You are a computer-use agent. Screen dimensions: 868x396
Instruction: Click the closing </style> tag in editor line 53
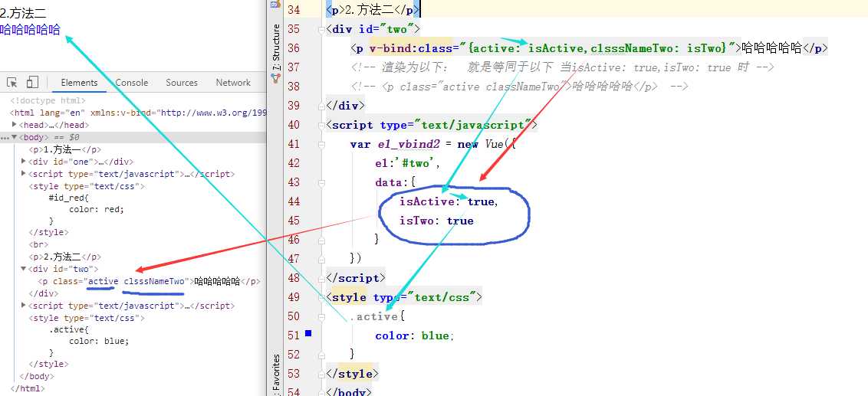click(x=353, y=374)
